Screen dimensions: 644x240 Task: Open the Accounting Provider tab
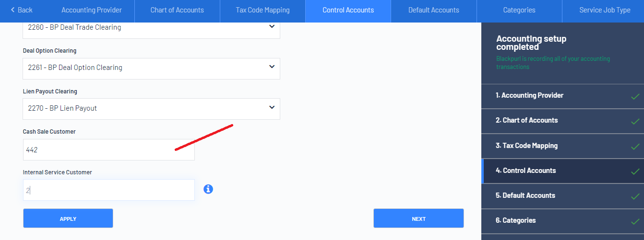coord(92,10)
